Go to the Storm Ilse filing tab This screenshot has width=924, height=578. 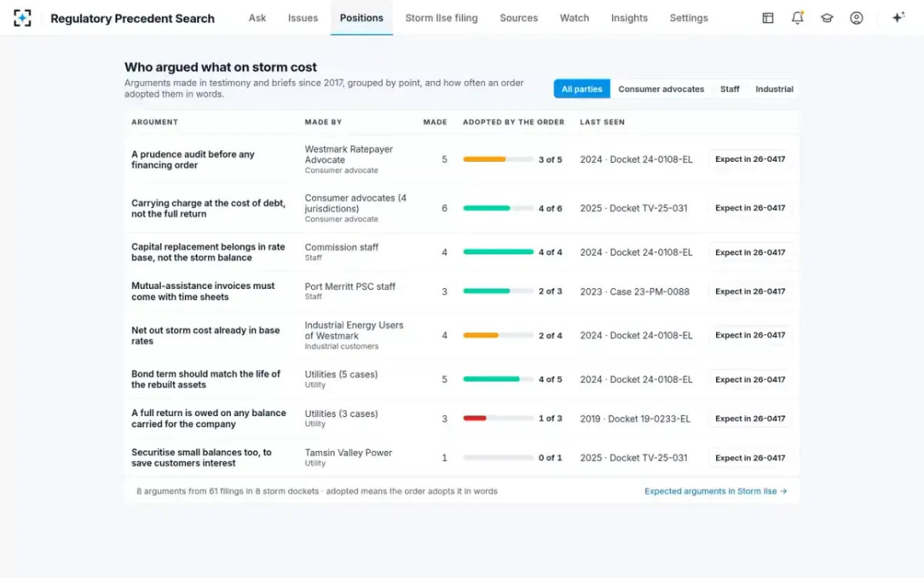[441, 18]
